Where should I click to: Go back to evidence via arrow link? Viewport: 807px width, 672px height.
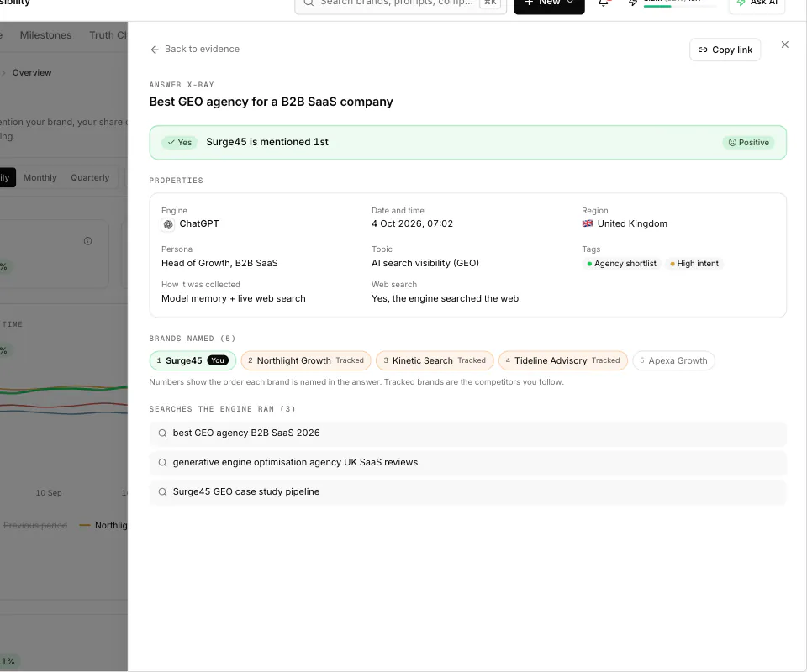pos(194,50)
